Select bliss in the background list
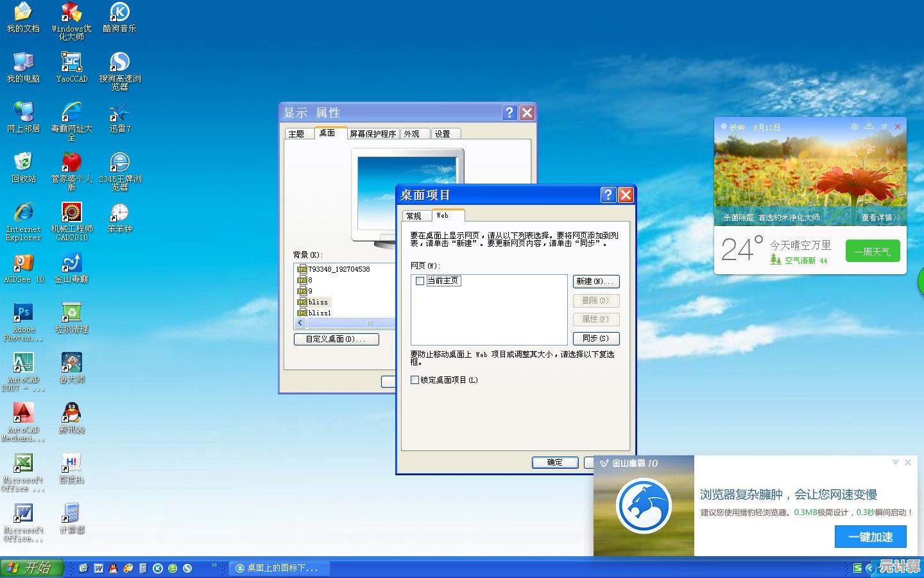The image size is (924, 578). [318, 302]
